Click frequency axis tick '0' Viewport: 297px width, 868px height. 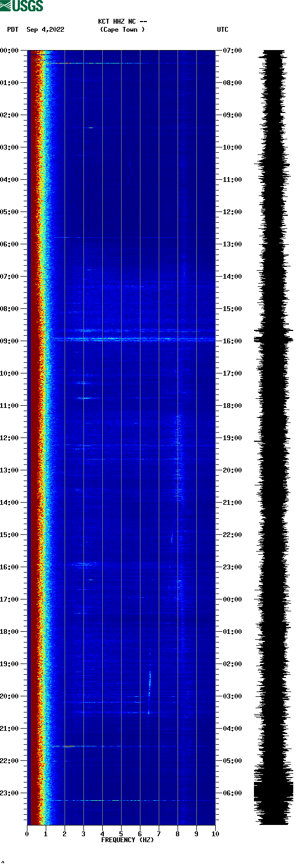[x=27, y=834]
